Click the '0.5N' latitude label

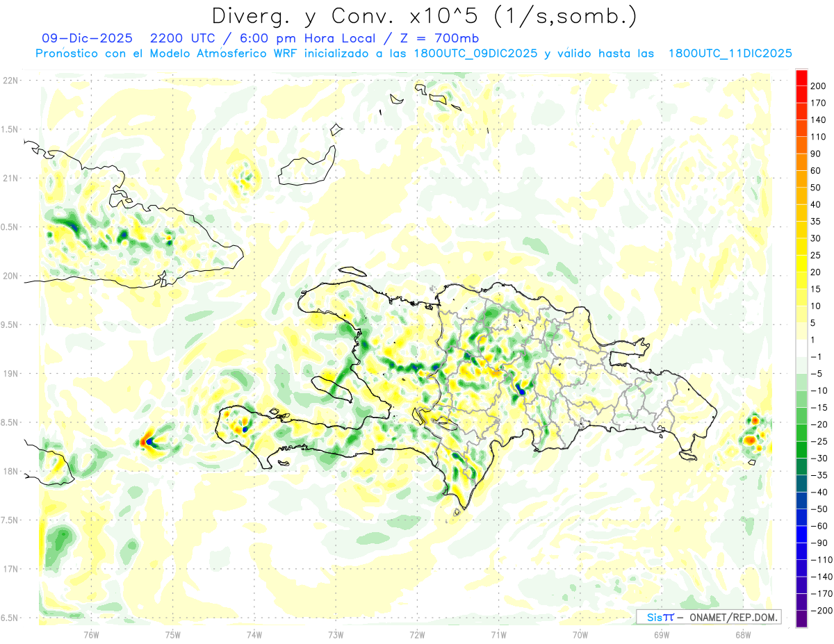[10, 227]
